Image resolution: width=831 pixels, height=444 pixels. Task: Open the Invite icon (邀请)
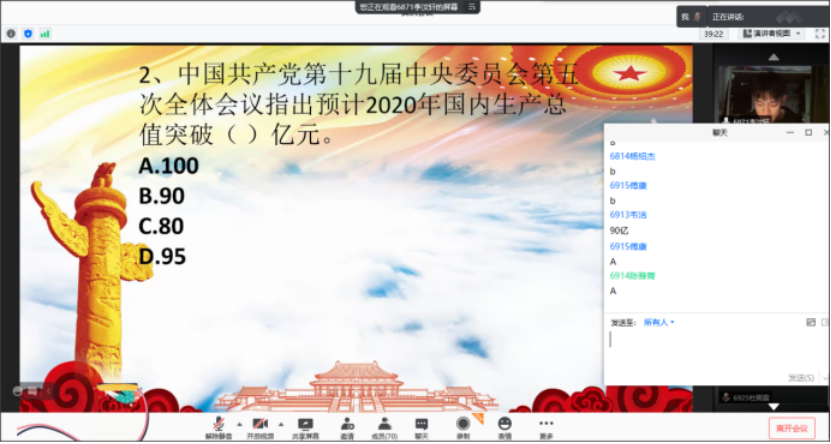tap(347, 425)
